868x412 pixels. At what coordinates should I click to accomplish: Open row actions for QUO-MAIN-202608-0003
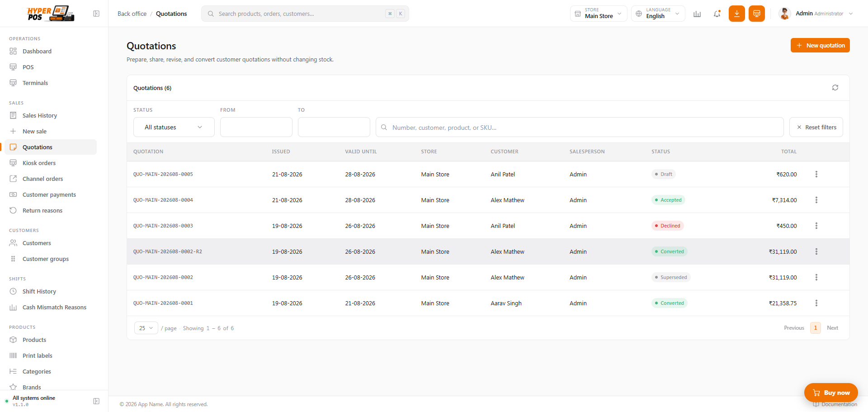tap(816, 226)
